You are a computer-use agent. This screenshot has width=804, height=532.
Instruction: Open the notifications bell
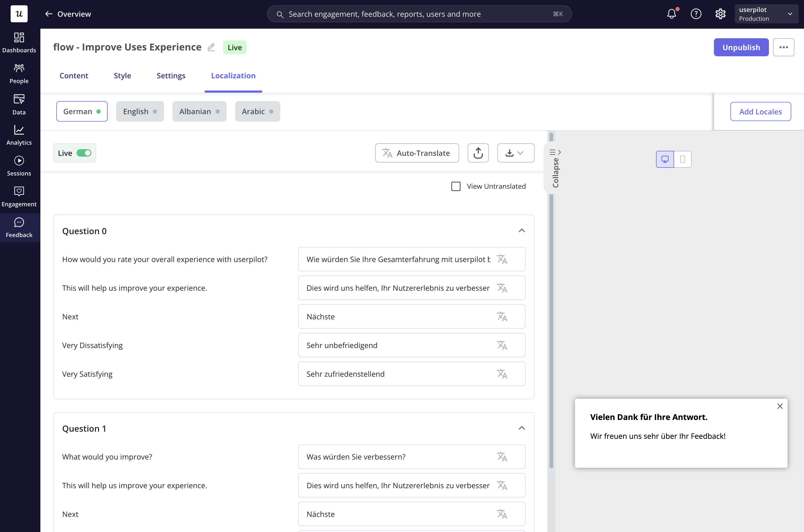pyautogui.click(x=672, y=14)
